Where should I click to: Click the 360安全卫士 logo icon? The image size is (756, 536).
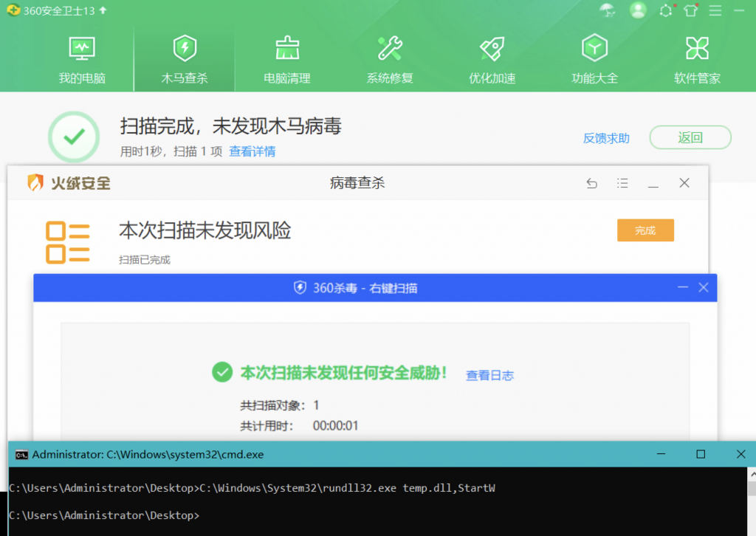pos(13,10)
